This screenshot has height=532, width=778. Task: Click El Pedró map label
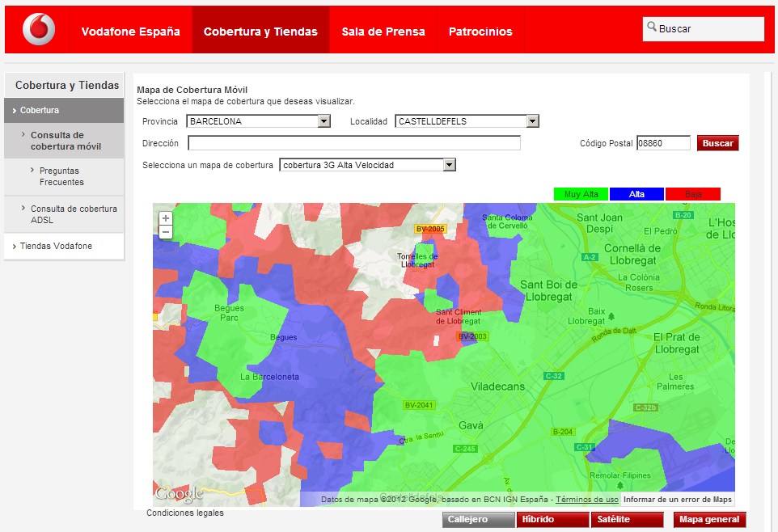661,231
